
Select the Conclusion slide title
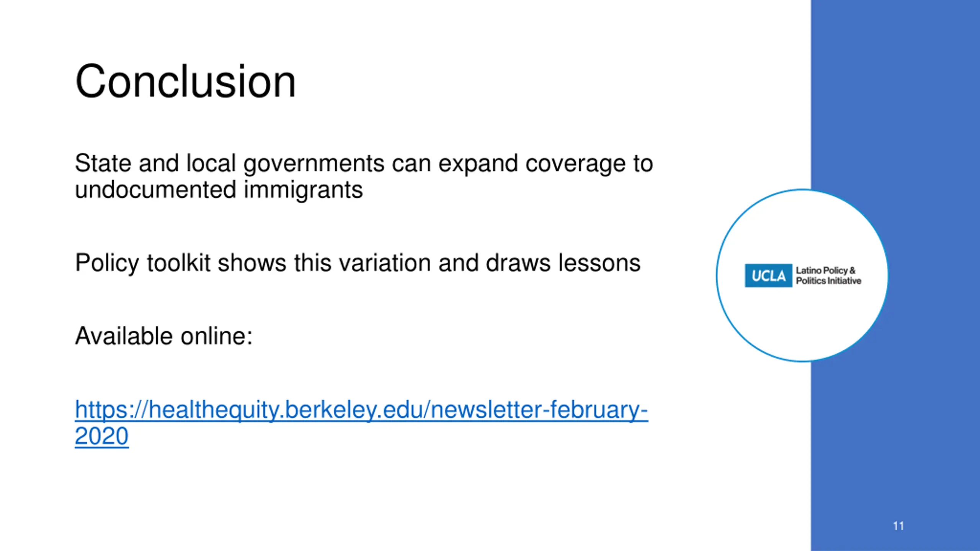click(185, 81)
